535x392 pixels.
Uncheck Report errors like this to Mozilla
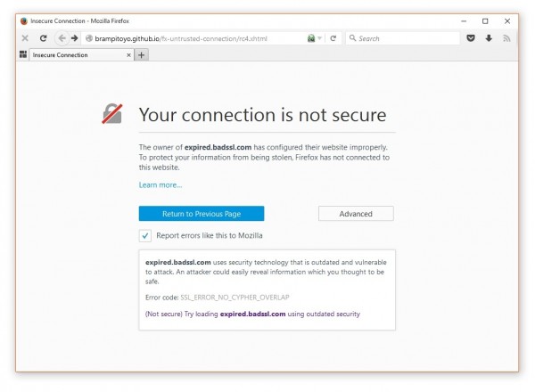click(x=145, y=235)
